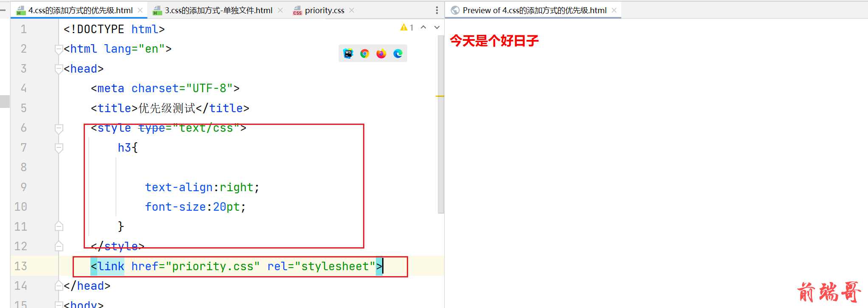Collapse the style tag fold on line 6
Screen dimensions: 868x308
pos(59,128)
